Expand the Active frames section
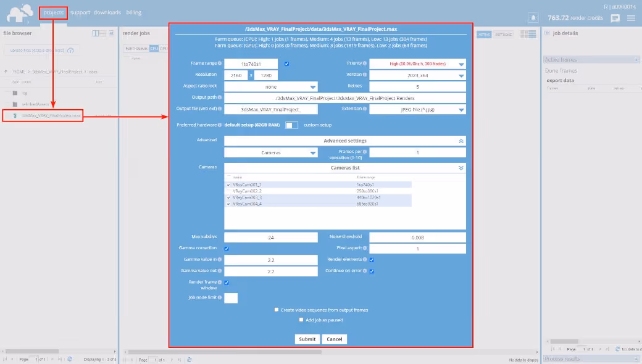Image resolution: width=642 pixels, height=364 pixels. [x=636, y=60]
